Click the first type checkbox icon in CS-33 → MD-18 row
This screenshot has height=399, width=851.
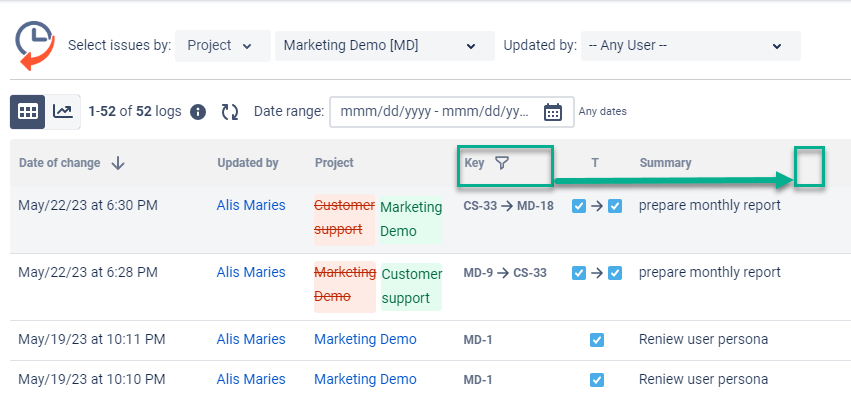point(579,206)
